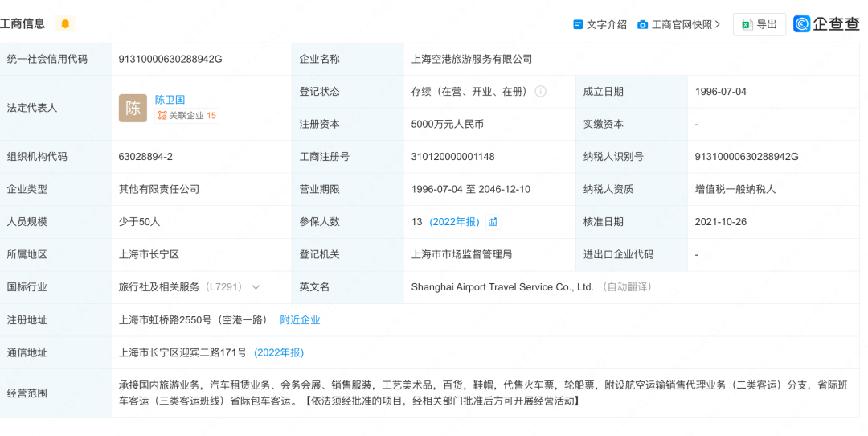Click the 关联企业 15 badge
The height and width of the screenshot is (436, 868).
point(186,115)
